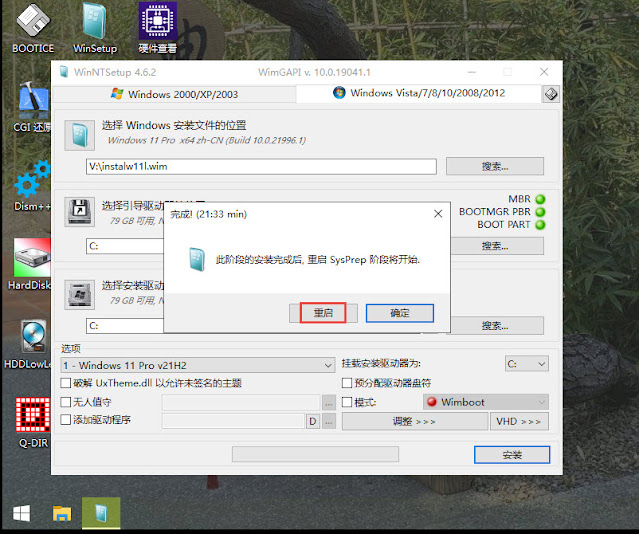The width and height of the screenshot is (639, 534).
Task: Click the dialog's blue setup icon
Action: point(197,259)
